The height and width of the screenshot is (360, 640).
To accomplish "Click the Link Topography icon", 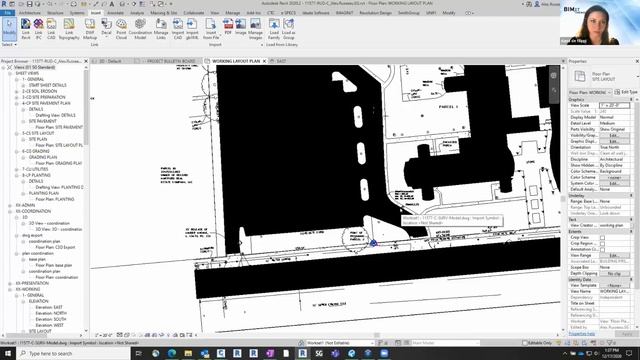I will point(69,29).
